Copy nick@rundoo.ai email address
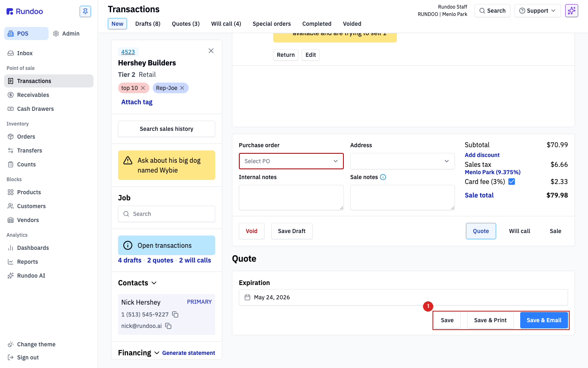The width and height of the screenshot is (588, 368). 168,326
